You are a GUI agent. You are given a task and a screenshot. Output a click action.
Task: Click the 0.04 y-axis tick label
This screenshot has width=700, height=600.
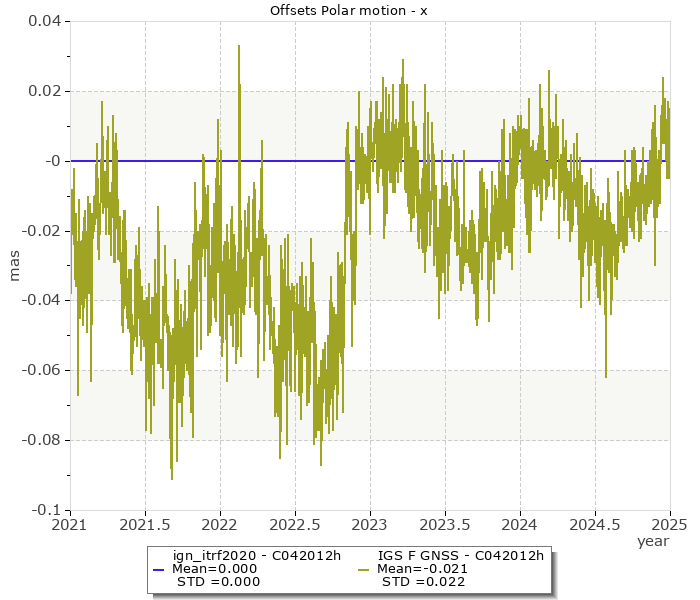pos(45,21)
